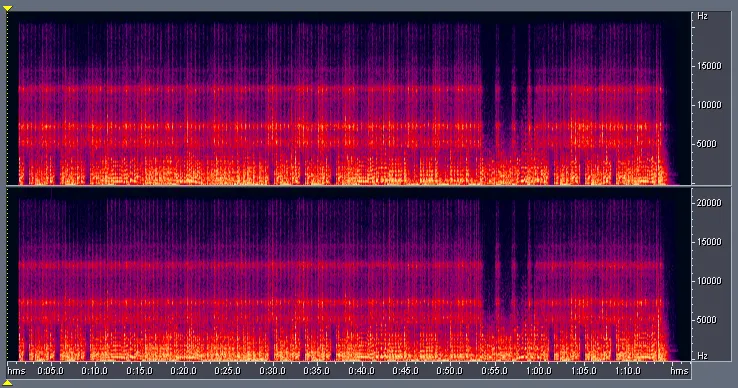Image resolution: width=738 pixels, height=388 pixels.
Task: Click 15000 on the upper channel frequency ruler
Action: 709,66
